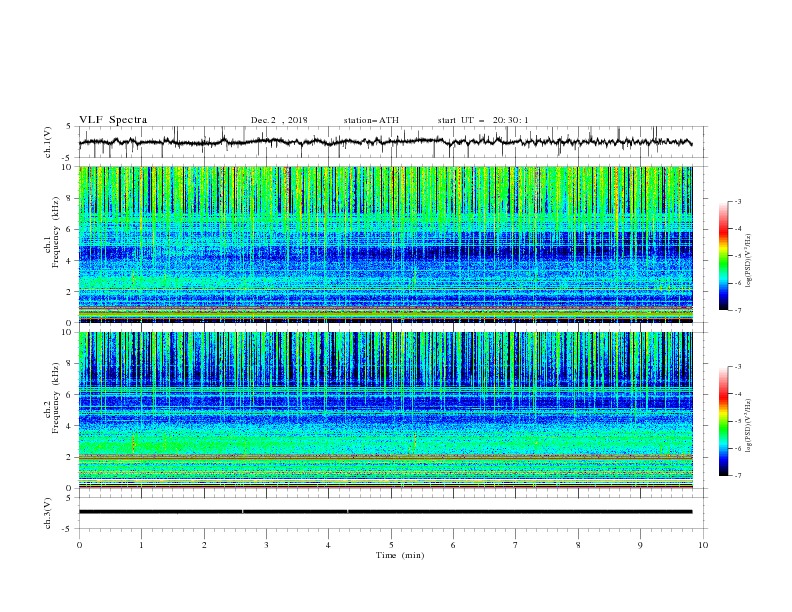The width and height of the screenshot is (792, 612).
Task: Click the "8" tick on ch.1 frequency axis
Action: pyautogui.click(x=71, y=198)
